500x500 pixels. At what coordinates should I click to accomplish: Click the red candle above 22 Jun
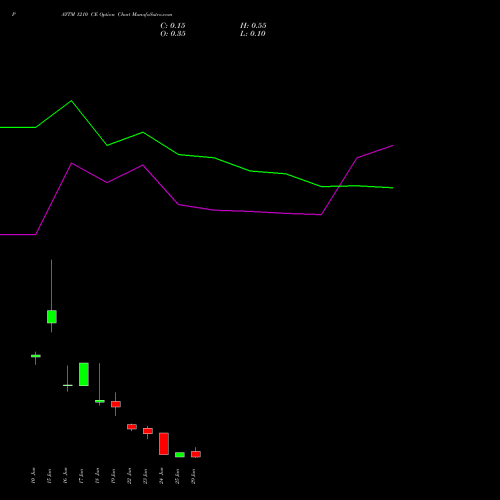click(132, 427)
